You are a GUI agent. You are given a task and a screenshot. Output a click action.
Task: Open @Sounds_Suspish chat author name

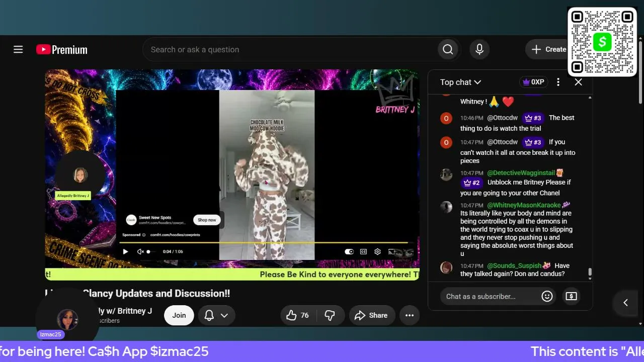[x=514, y=265]
